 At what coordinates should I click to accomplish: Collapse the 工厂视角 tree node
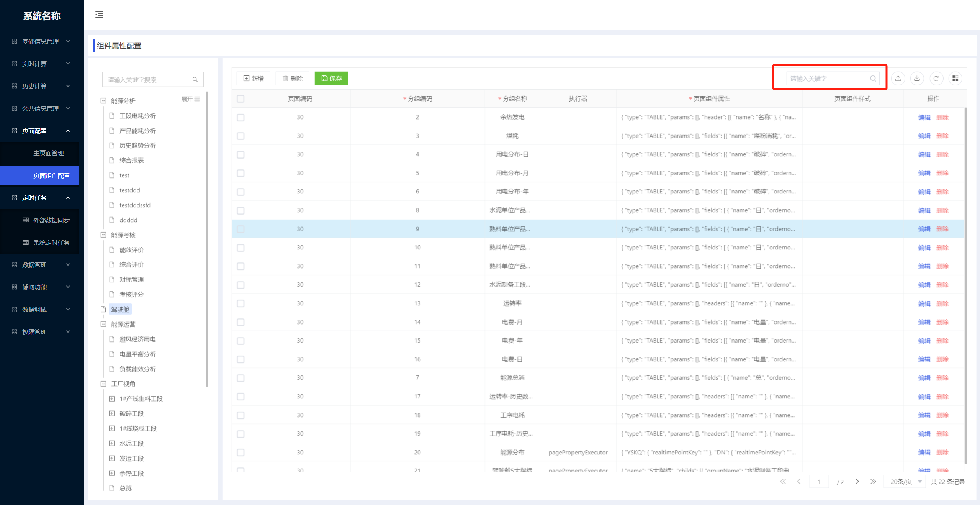[x=103, y=384]
